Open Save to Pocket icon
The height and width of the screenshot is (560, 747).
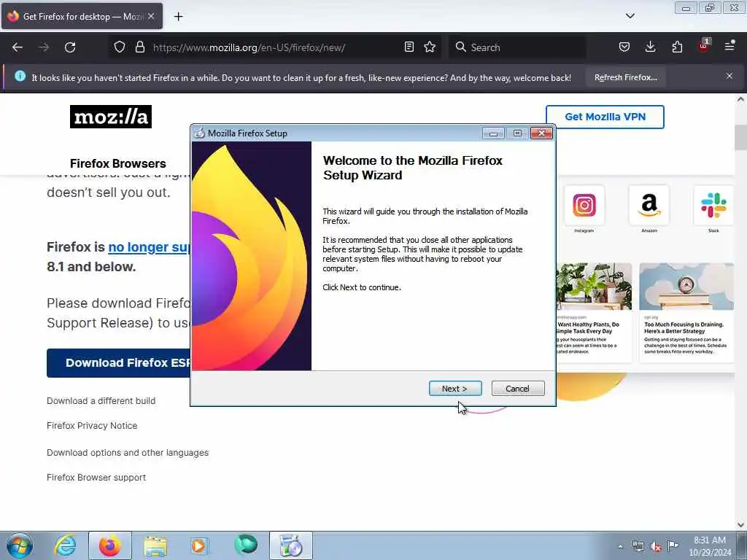click(624, 47)
